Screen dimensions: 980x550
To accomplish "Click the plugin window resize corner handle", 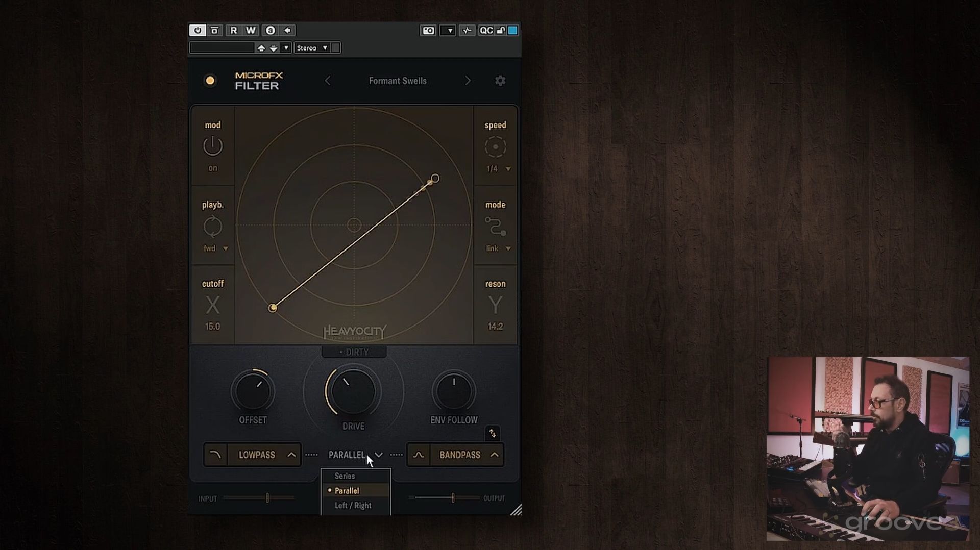I will 516,510.
